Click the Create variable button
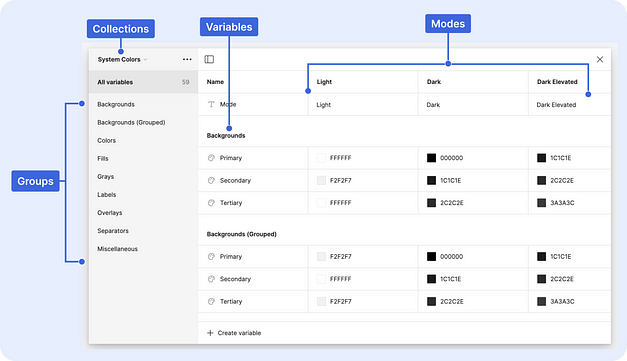Screen dimensions: 627x361 [x=234, y=333]
